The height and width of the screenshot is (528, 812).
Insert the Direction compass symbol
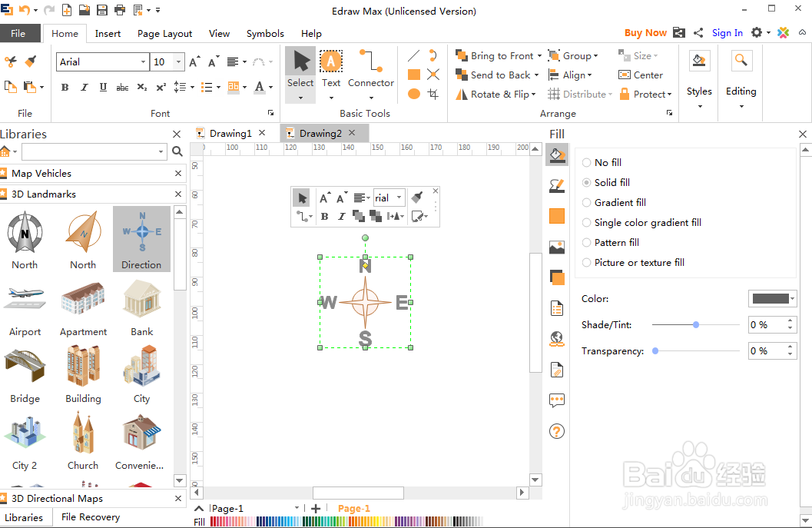(142, 239)
